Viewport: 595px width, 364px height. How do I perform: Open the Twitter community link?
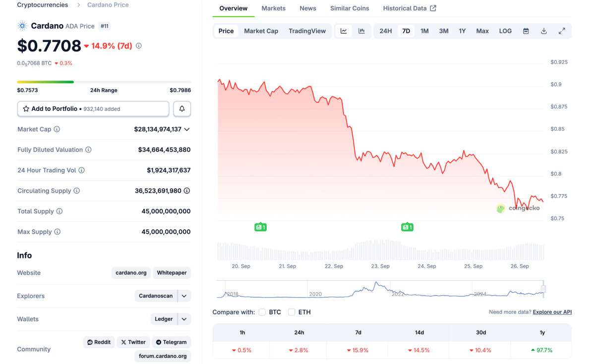(x=133, y=342)
